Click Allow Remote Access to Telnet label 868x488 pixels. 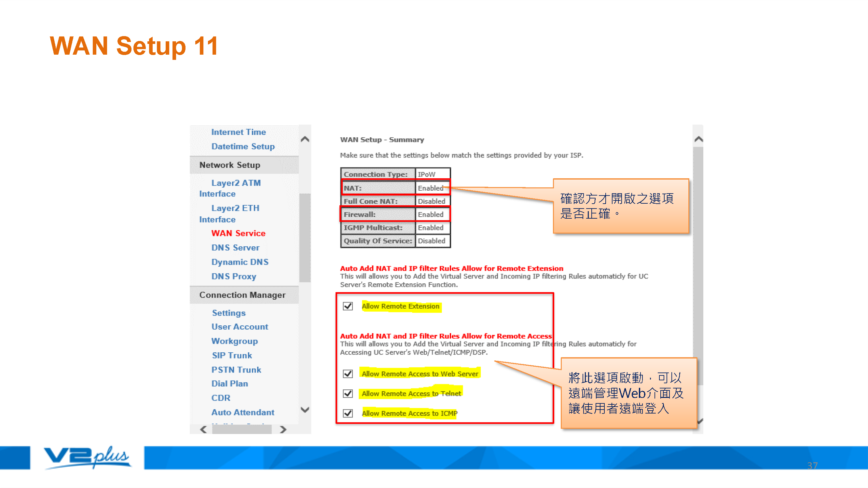(x=411, y=393)
